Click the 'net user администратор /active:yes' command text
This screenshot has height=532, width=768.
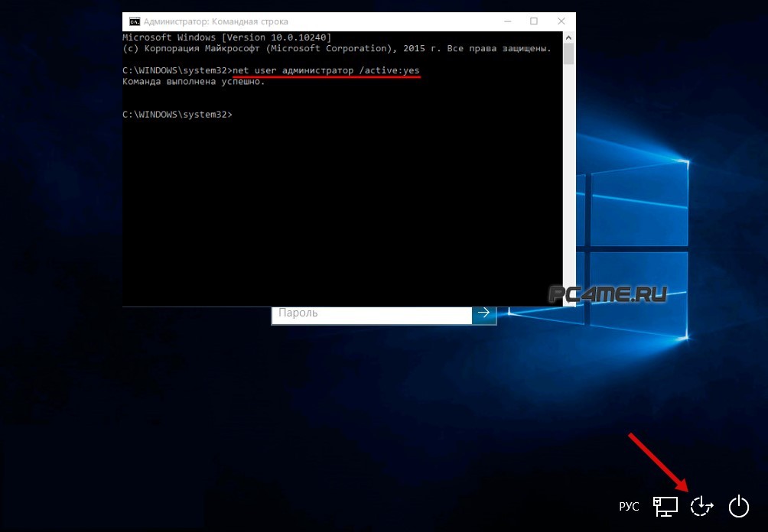click(326, 70)
